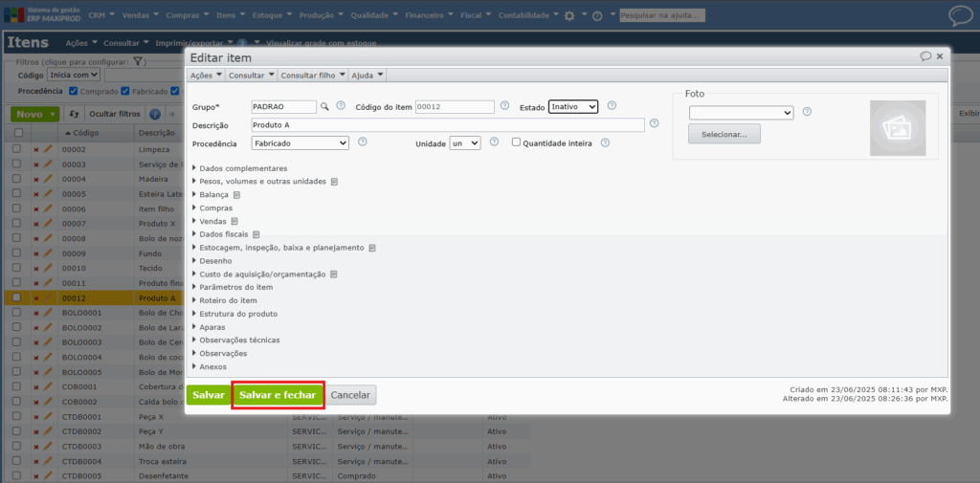
Task: Open Estoque menu in top bar
Action: coord(272,15)
